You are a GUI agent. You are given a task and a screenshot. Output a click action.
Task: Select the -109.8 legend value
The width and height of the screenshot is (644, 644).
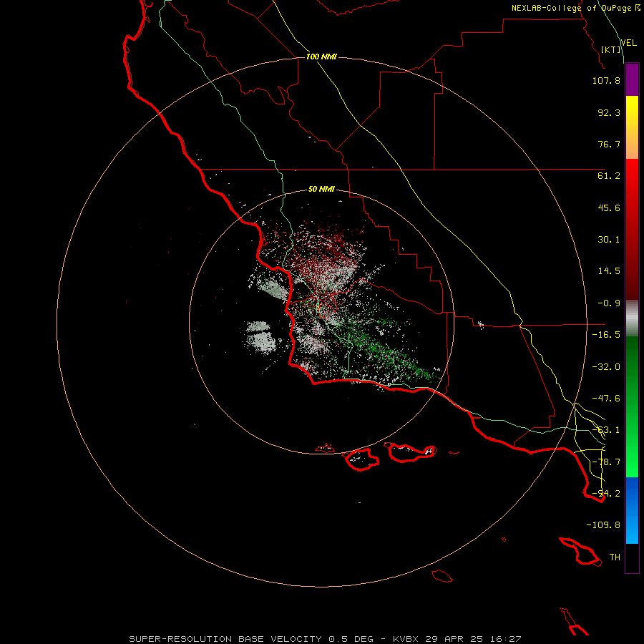point(603,525)
